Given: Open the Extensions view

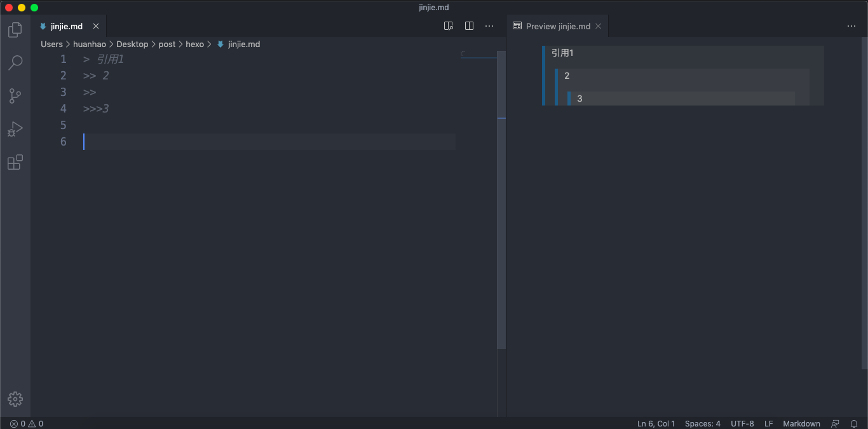Looking at the screenshot, I should (15, 163).
